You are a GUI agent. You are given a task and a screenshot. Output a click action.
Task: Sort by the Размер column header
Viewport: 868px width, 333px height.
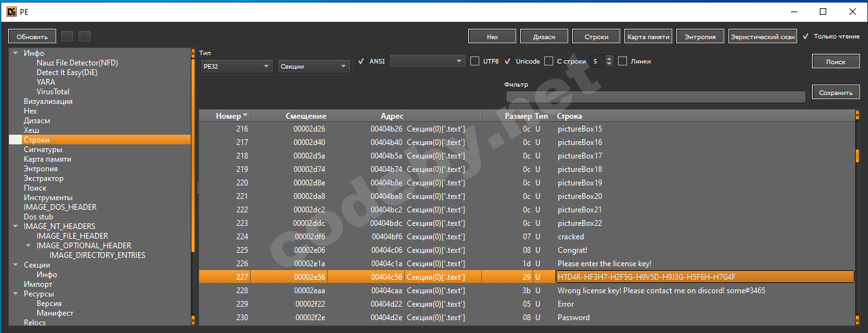point(507,116)
